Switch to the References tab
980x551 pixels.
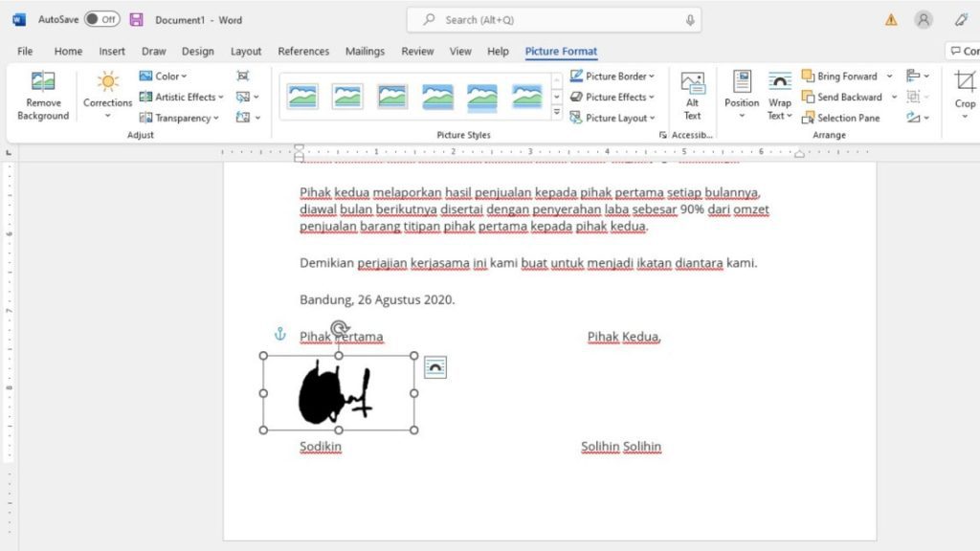tap(303, 52)
